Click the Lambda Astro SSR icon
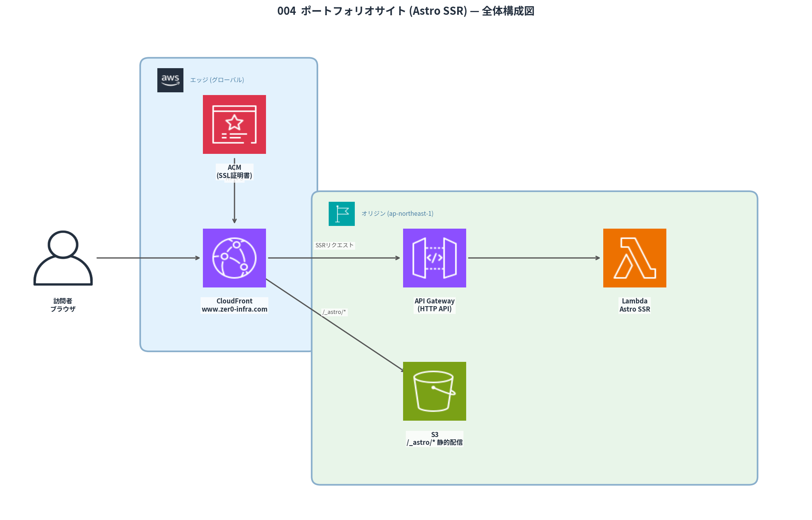This screenshot has width=812, height=520. [634, 258]
